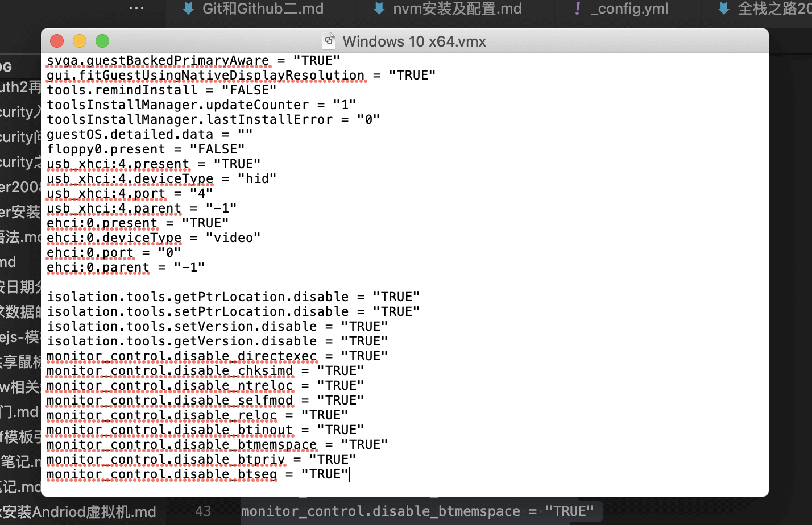
Task: Open the three-dots more actions menu
Action: (136, 9)
